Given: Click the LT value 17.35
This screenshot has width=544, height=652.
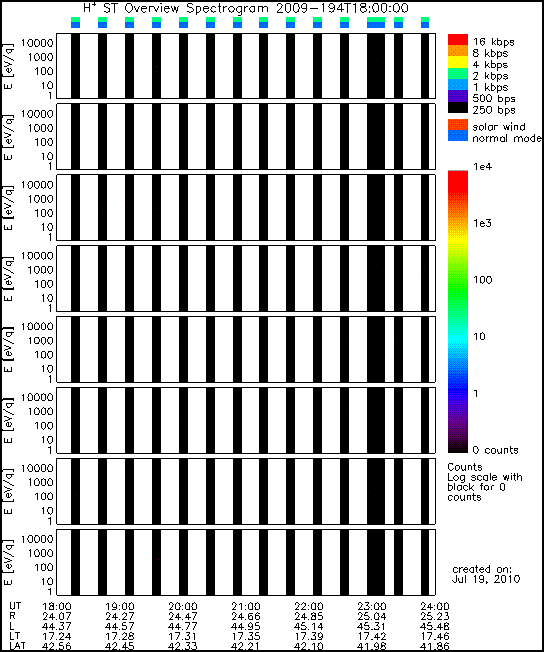Looking at the screenshot, I should click(x=246, y=637).
